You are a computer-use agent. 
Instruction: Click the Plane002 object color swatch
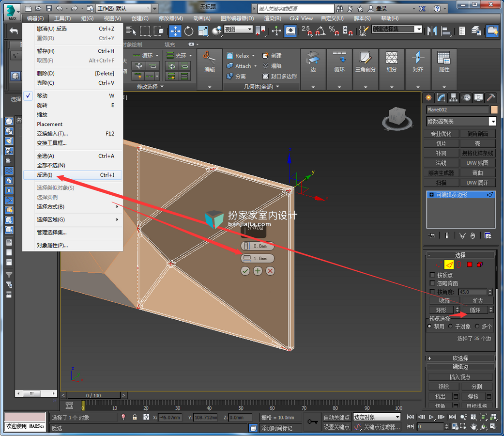494,109
